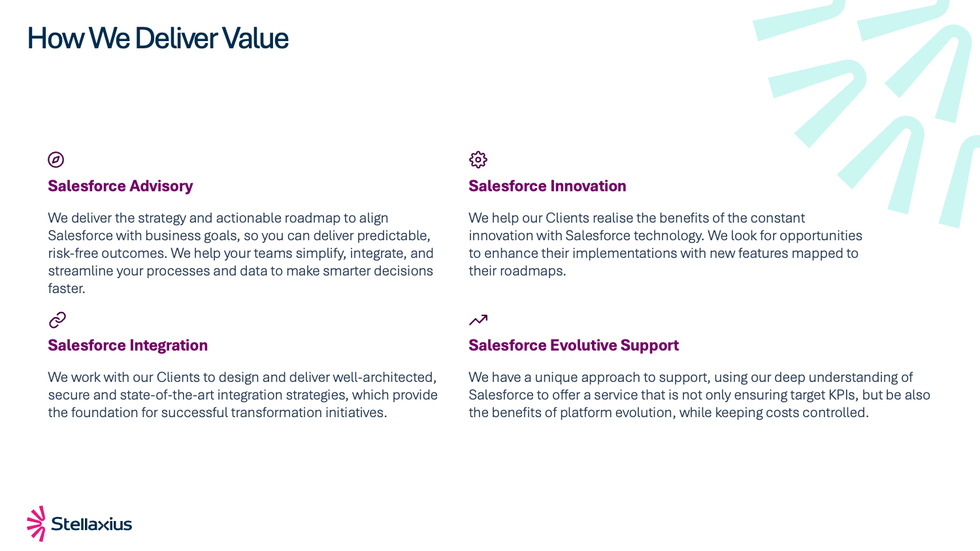The height and width of the screenshot is (551, 980).
Task: Click the trending arrow icon above Evolutive Support
Action: coord(478,319)
